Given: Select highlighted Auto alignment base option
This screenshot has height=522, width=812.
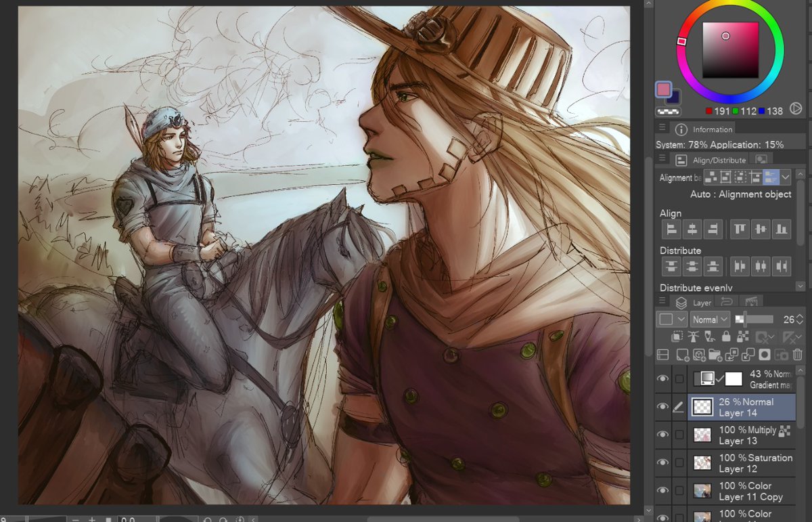Looking at the screenshot, I should (771, 177).
